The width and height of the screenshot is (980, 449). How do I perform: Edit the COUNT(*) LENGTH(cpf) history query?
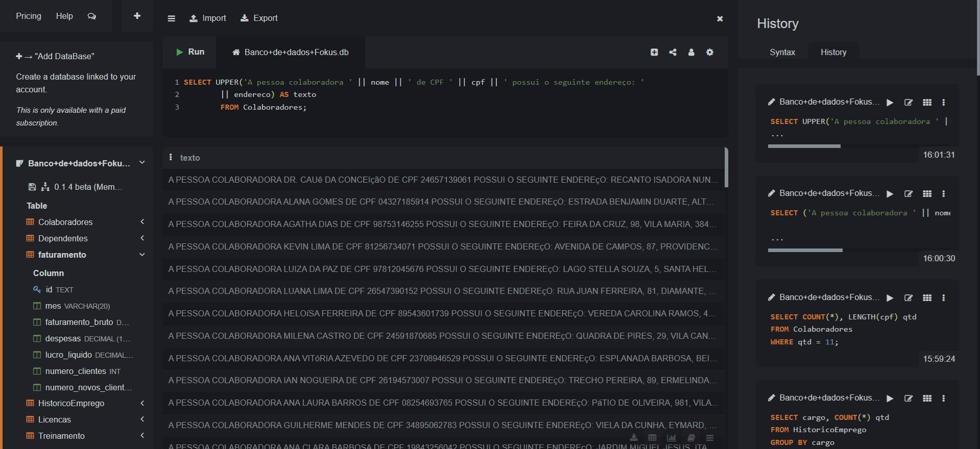click(x=909, y=298)
